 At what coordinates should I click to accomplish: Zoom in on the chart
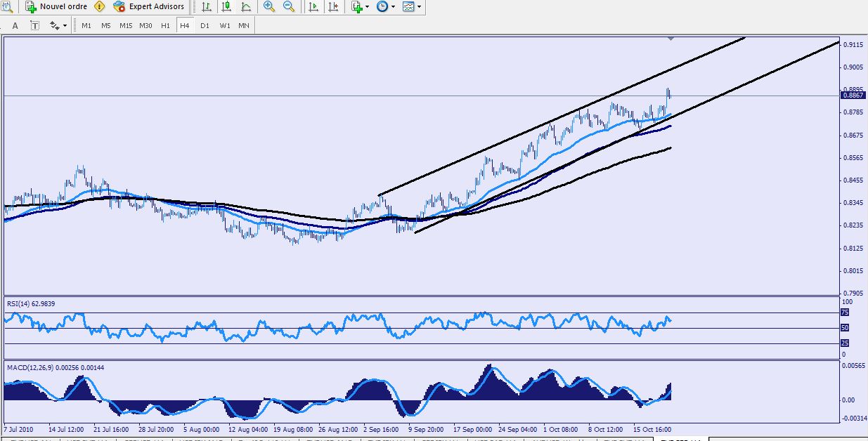coord(269,6)
